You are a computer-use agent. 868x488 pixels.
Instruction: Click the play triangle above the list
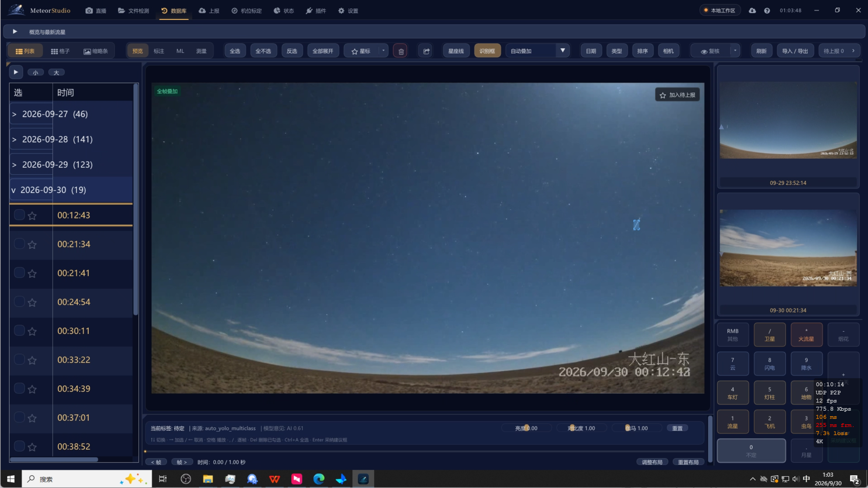pos(16,72)
